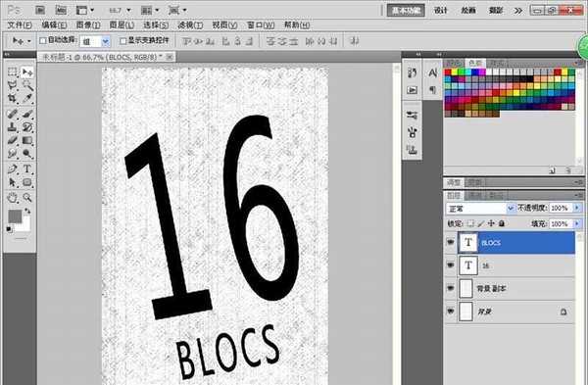
Task: Enable the 自动选择 checkbox
Action: click(43, 40)
